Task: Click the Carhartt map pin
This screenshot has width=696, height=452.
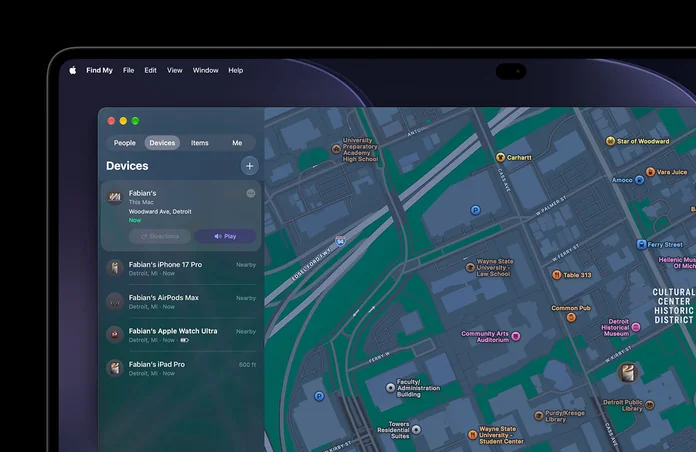Action: click(500, 157)
